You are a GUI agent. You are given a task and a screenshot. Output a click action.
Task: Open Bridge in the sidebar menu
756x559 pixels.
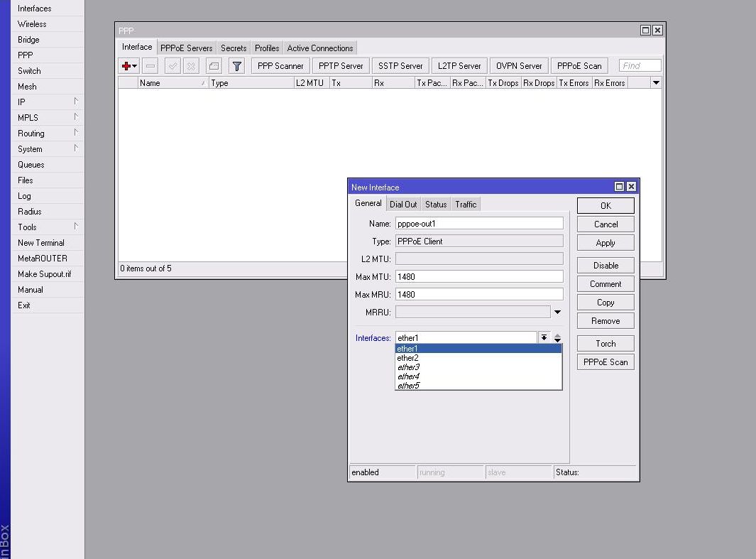click(48, 40)
